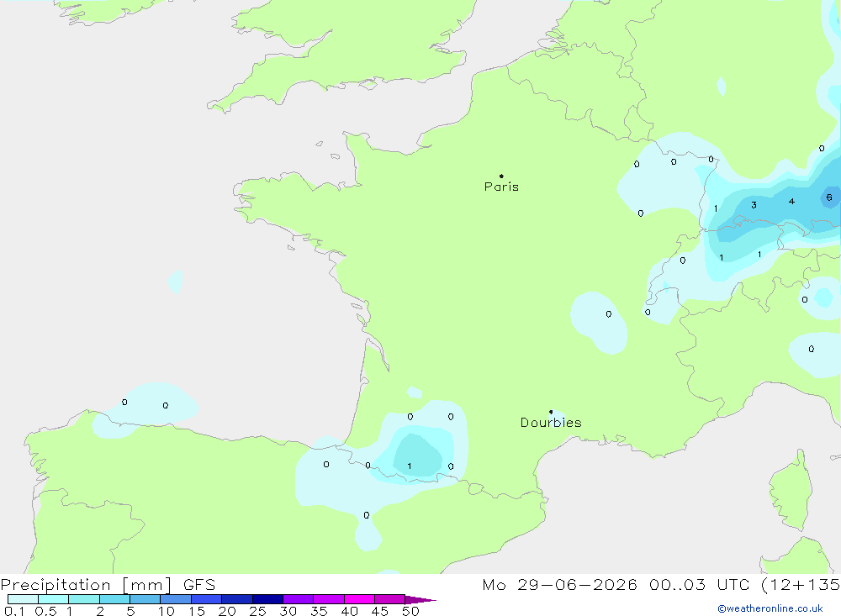
Task: Click the precipitation value '3' on map
Action: point(754,205)
